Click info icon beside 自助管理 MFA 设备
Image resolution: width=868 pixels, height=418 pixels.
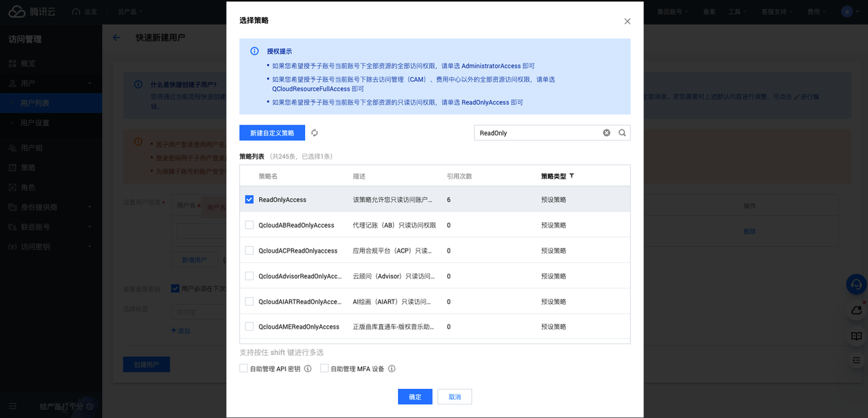click(392, 369)
